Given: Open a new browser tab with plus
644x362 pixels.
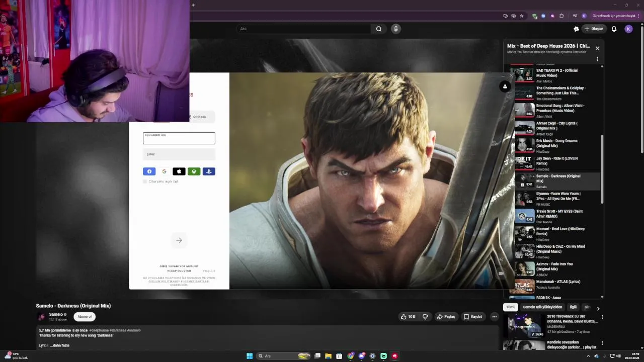Looking at the screenshot, I should point(193,5).
